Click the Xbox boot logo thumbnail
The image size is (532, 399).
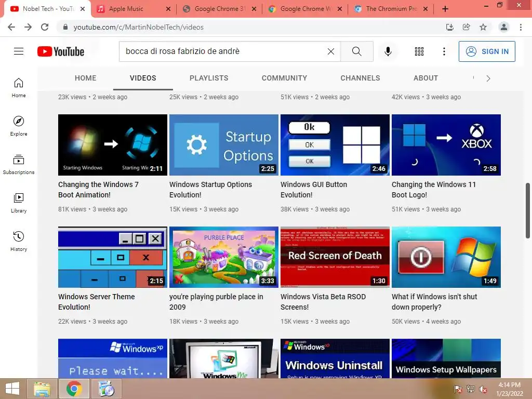pos(446,145)
